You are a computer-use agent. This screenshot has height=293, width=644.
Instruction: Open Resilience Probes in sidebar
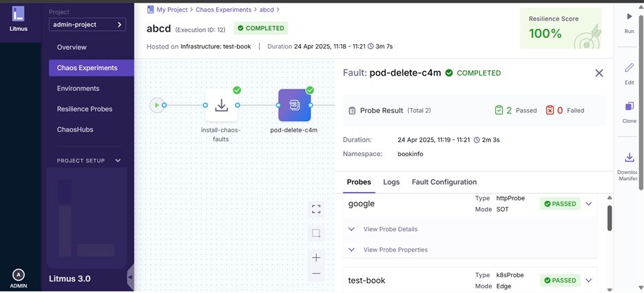click(x=85, y=109)
